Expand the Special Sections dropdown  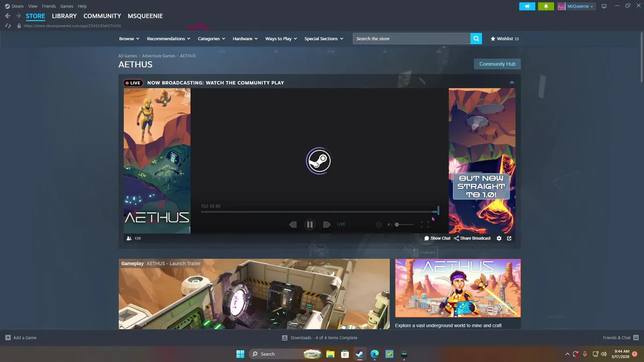[324, 39]
